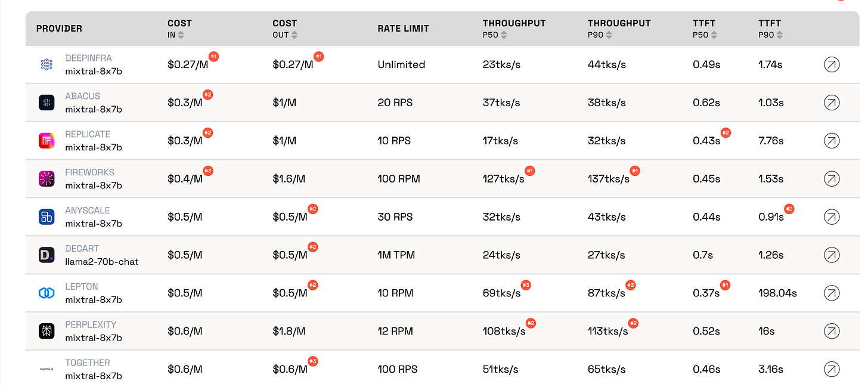Open the DeepInfra row arrow link
The width and height of the screenshot is (868, 387).
(x=831, y=64)
